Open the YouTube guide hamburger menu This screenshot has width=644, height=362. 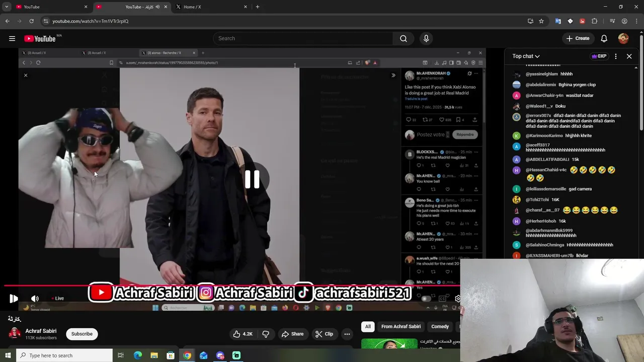pos(12,38)
